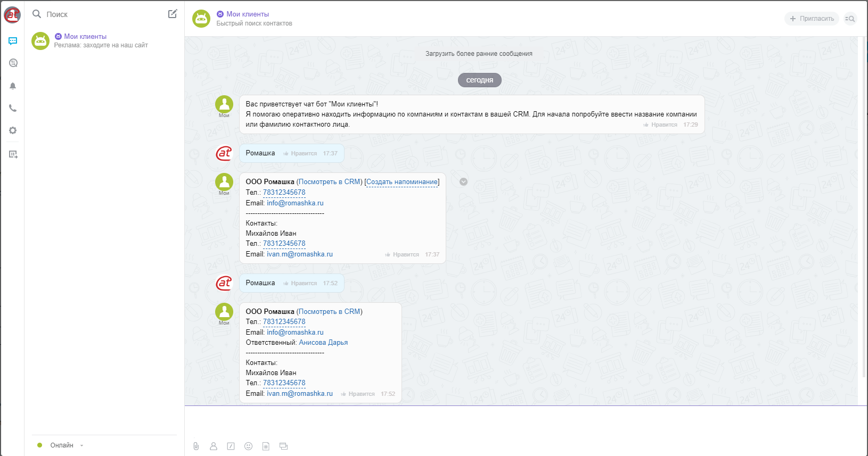Expand the 'Онлайн' status dropdown
The image size is (868, 456).
tap(81, 445)
